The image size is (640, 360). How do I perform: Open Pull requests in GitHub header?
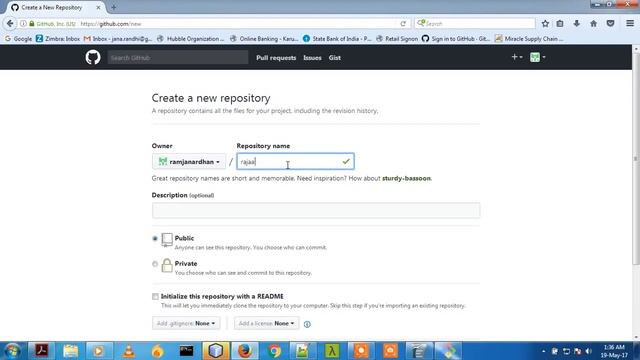coord(276,58)
